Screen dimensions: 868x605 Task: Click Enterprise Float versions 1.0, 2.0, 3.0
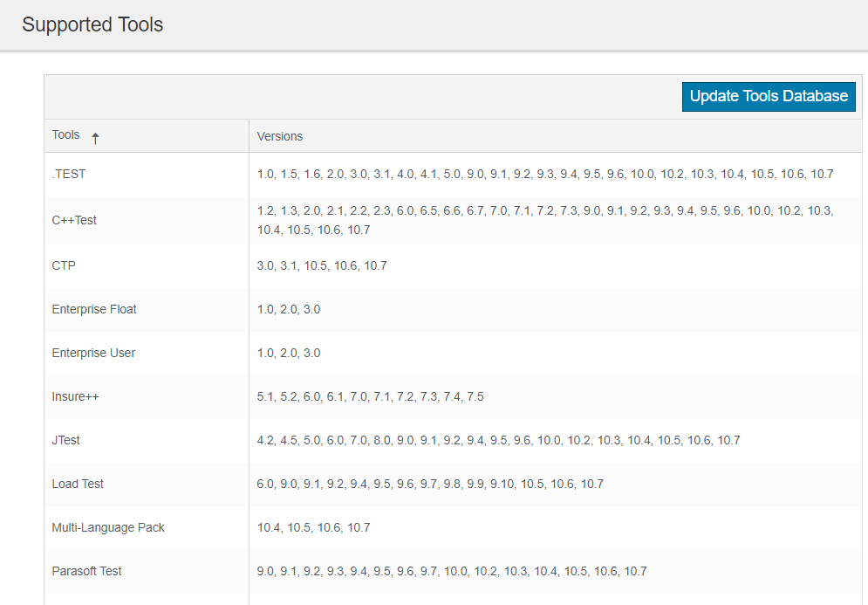pos(289,309)
